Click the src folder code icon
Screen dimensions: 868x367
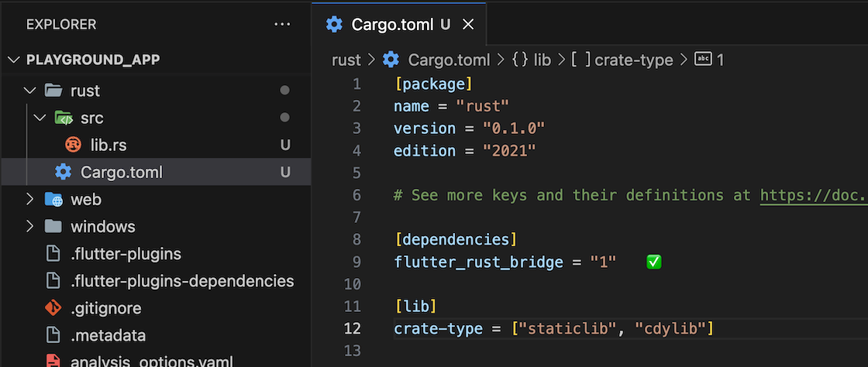[x=64, y=118]
